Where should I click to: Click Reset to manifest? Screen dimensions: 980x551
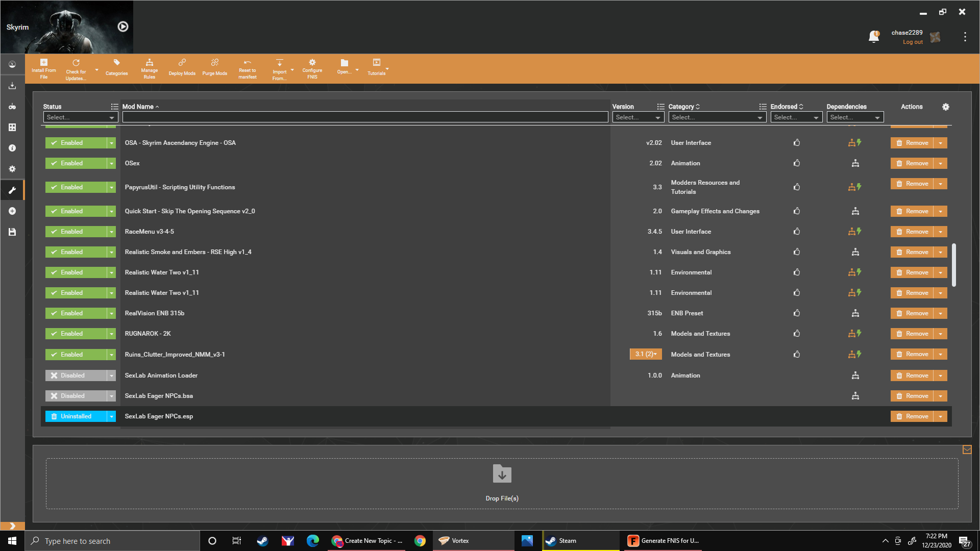tap(248, 69)
